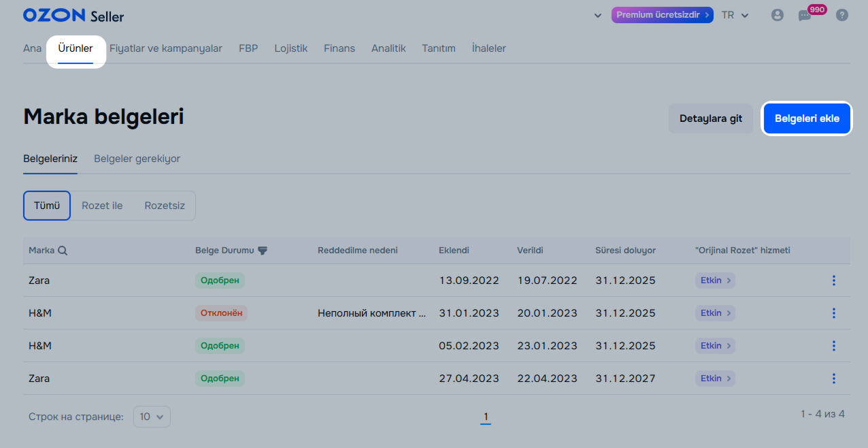
Task: Open the rows per page dropdown showing 10
Action: pyautogui.click(x=152, y=417)
